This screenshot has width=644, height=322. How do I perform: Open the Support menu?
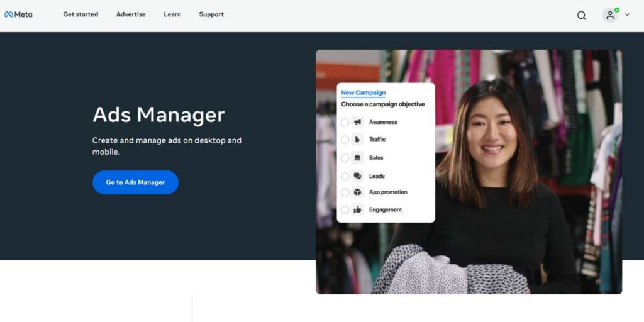point(211,14)
